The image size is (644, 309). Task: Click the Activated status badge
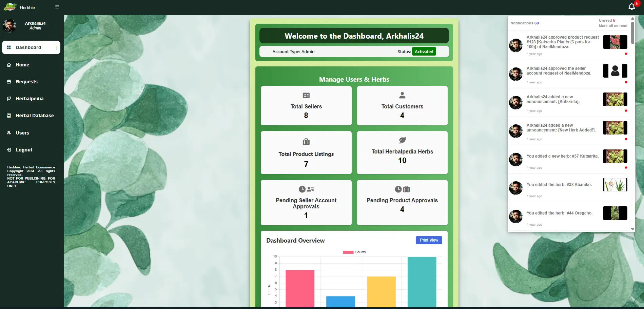point(424,52)
